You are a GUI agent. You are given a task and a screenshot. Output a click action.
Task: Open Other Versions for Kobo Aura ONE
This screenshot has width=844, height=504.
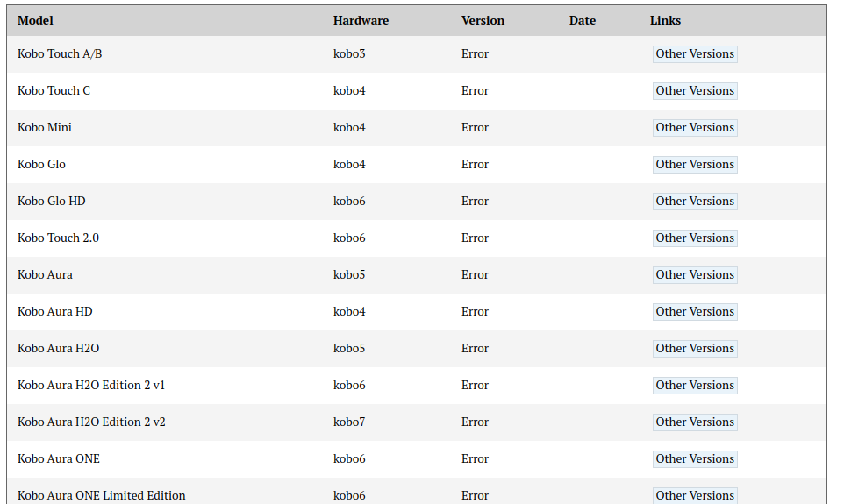695,459
